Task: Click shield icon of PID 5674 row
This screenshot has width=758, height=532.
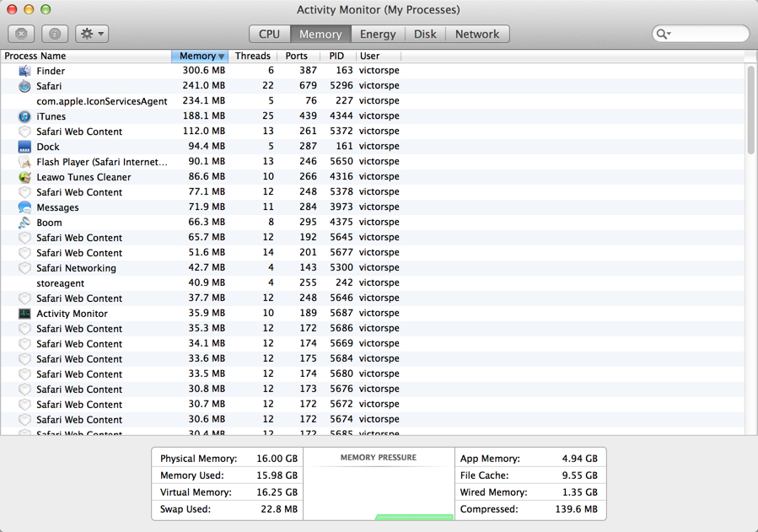Action: [24, 419]
